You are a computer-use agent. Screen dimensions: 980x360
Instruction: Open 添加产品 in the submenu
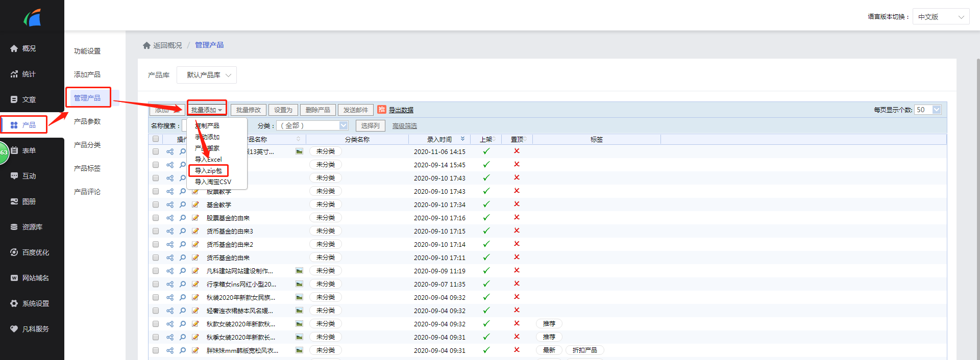point(87,74)
